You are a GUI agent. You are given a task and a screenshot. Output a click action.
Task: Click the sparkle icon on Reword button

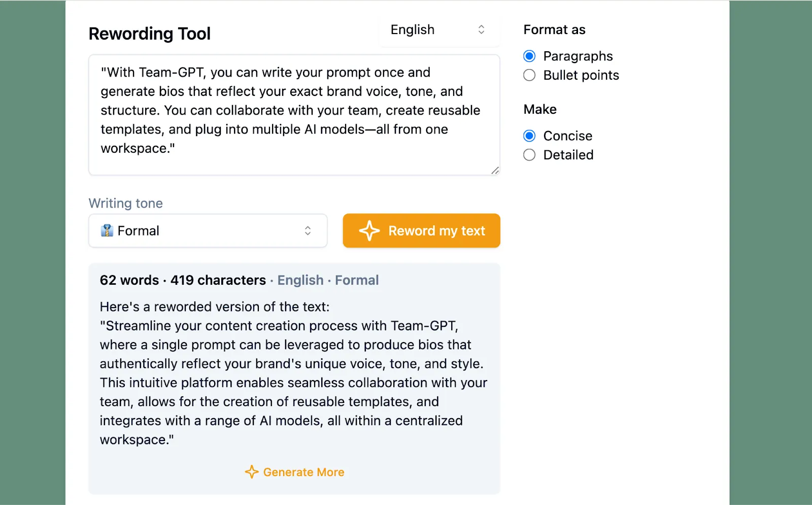tap(369, 231)
